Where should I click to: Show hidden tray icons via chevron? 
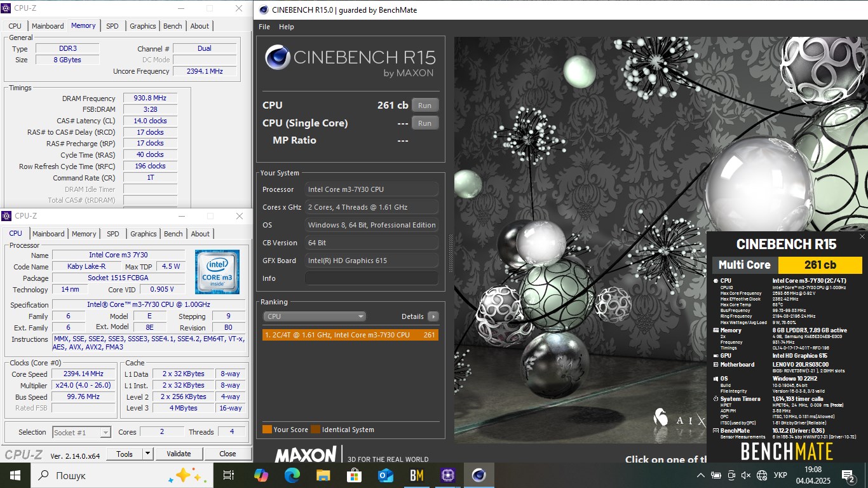(x=701, y=475)
